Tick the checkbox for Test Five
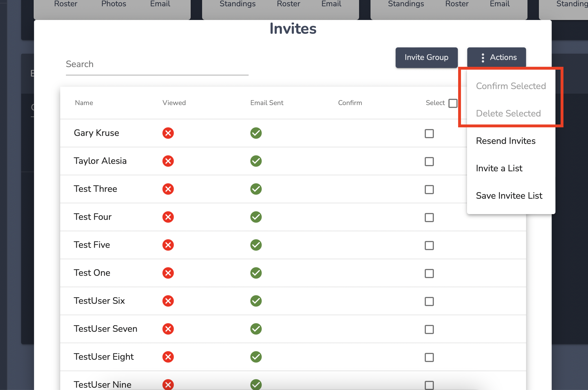588x390 pixels. (x=429, y=246)
